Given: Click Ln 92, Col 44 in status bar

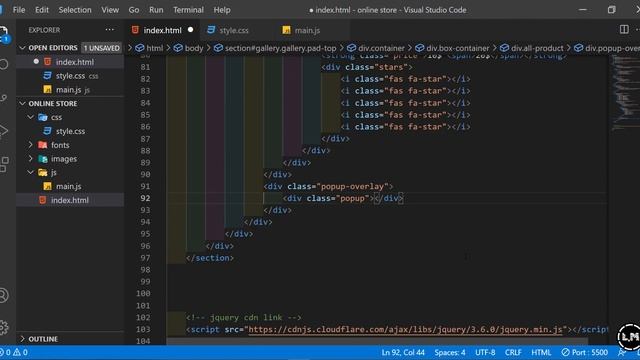Looking at the screenshot, I should [x=403, y=352].
